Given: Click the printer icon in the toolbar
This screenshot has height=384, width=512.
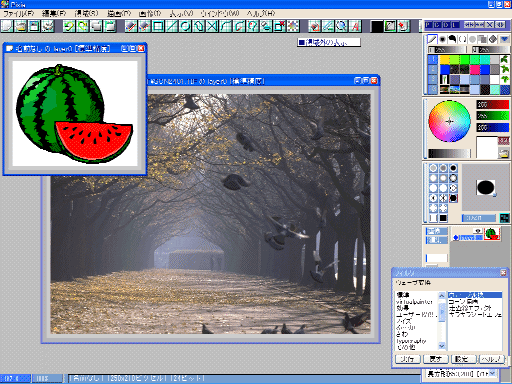Looking at the screenshot, I should click(x=48, y=26).
